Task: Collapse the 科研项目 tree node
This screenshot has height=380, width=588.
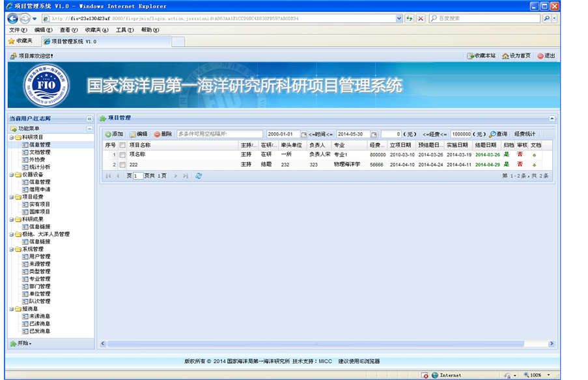Action: tap(12, 137)
